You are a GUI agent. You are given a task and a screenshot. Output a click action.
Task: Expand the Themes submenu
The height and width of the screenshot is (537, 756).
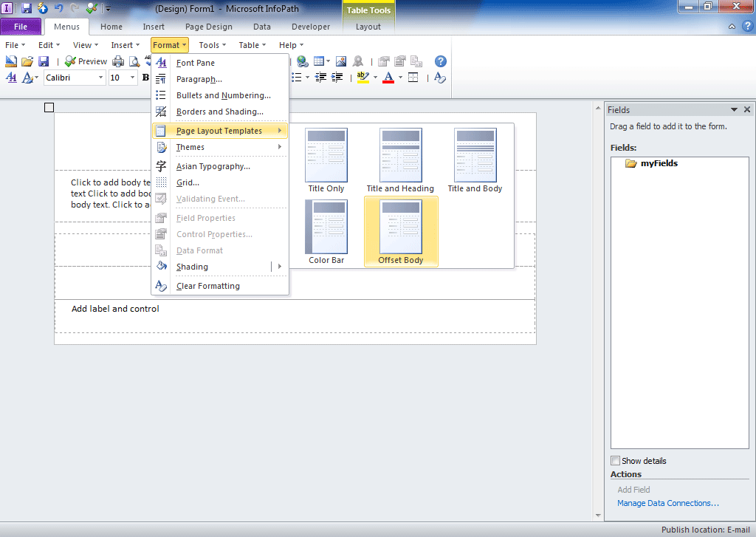(x=220, y=147)
